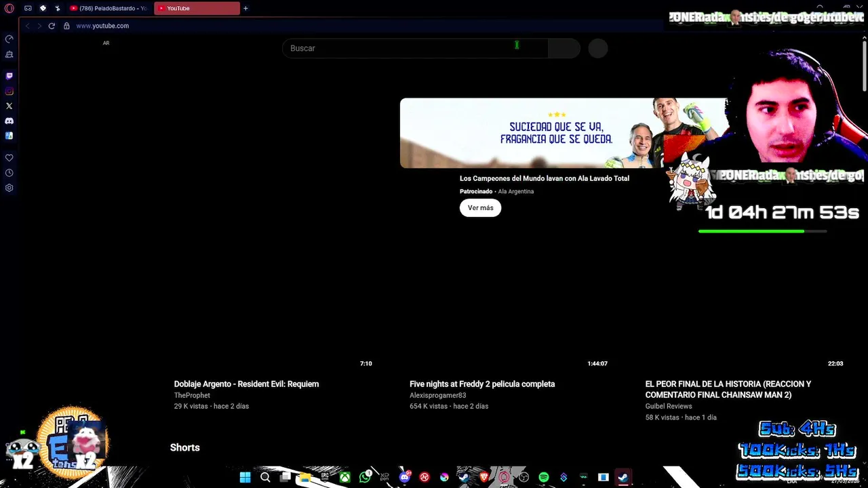This screenshot has width=868, height=488.
Task: Open Spotify from taskbar
Action: [x=544, y=477]
